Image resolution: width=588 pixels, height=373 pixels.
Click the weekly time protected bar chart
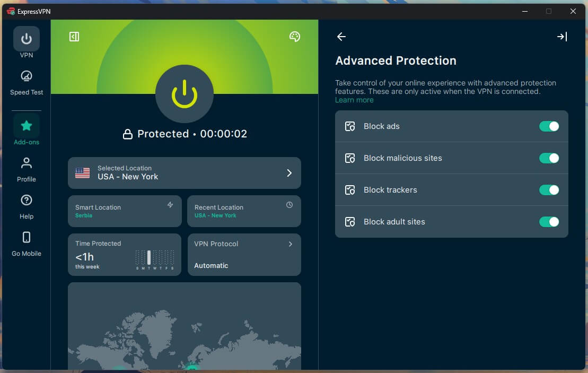(x=155, y=259)
